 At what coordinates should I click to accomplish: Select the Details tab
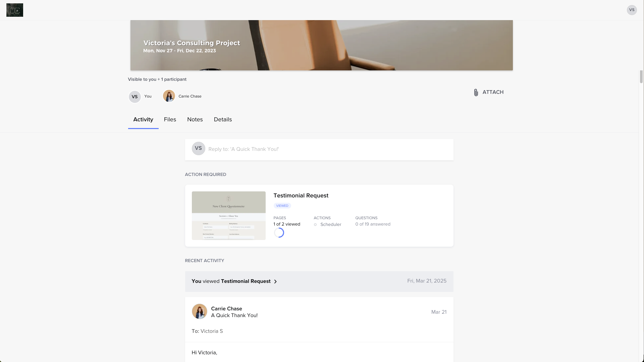[x=223, y=120]
